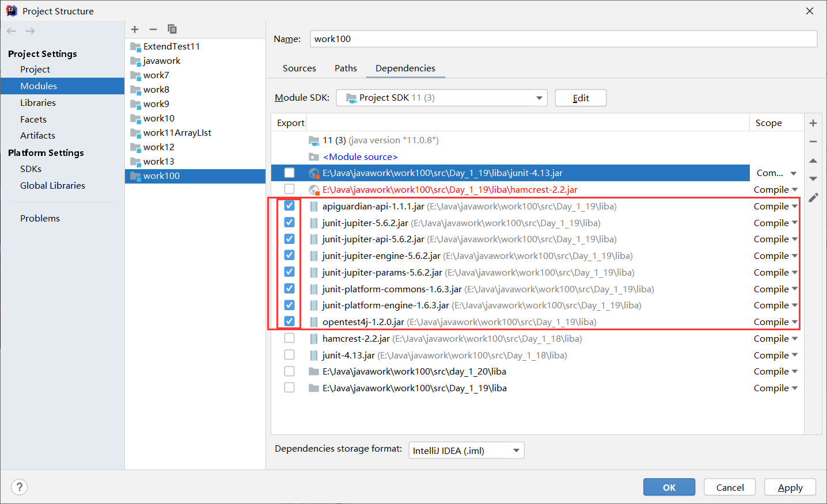The width and height of the screenshot is (827, 504).
Task: Change scope of Day_1_19\liba folder entry
Action: click(x=776, y=388)
